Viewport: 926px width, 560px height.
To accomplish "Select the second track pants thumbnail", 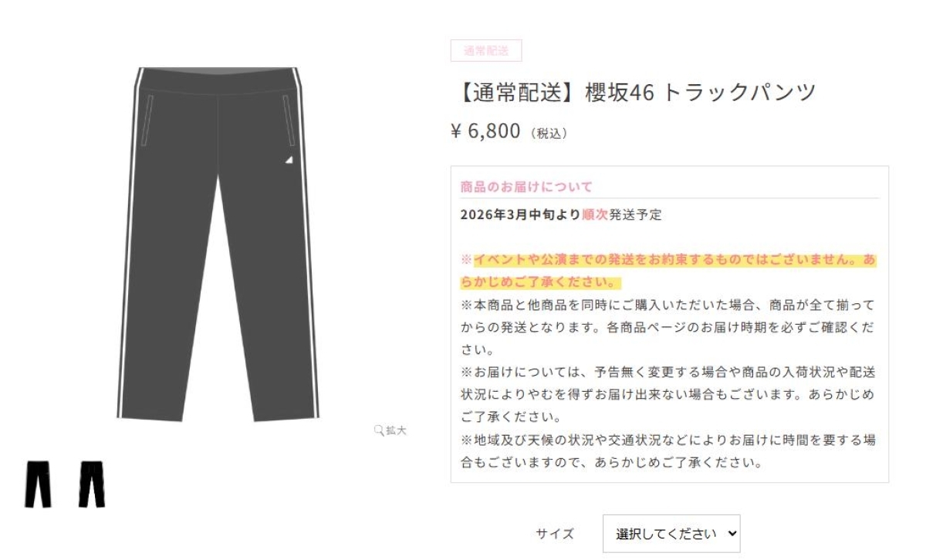I will 91,484.
